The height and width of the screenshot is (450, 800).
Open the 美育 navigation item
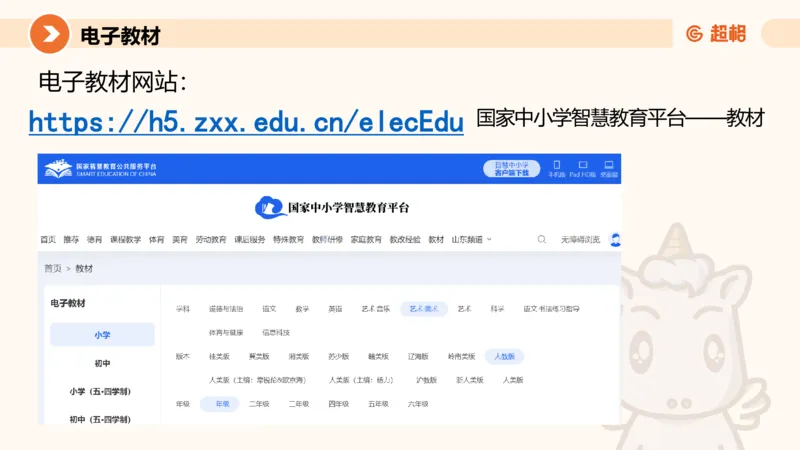(x=180, y=239)
